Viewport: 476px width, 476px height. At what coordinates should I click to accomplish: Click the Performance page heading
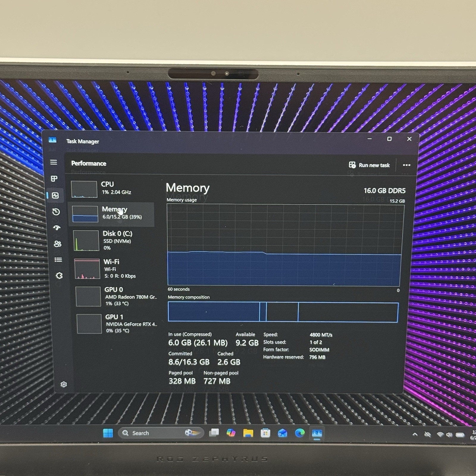89,163
